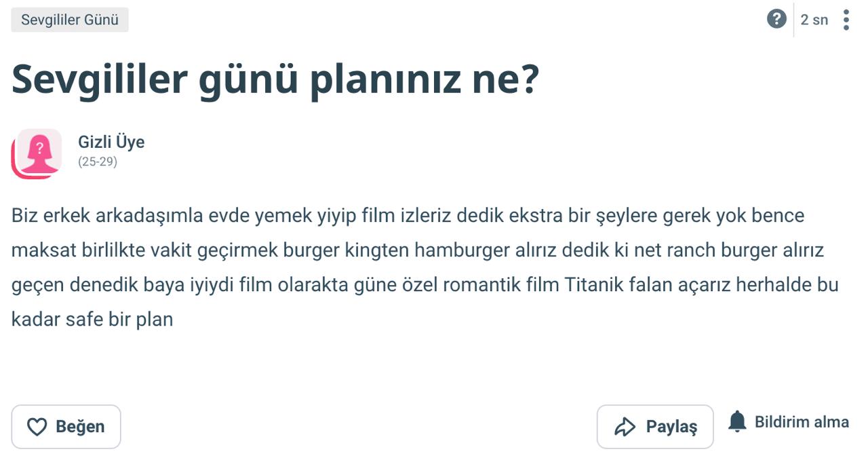Click the (25-29) age range label
This screenshot has height=475, width=868.
click(98, 162)
